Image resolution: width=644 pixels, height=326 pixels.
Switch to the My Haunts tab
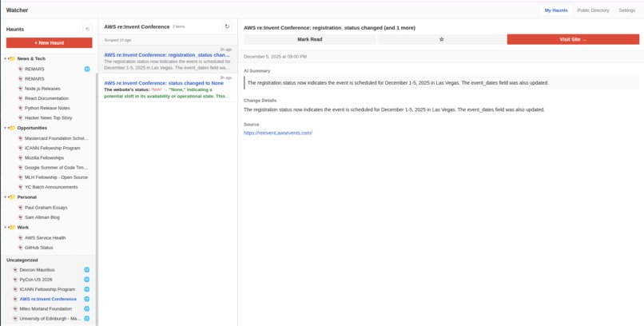(556, 10)
